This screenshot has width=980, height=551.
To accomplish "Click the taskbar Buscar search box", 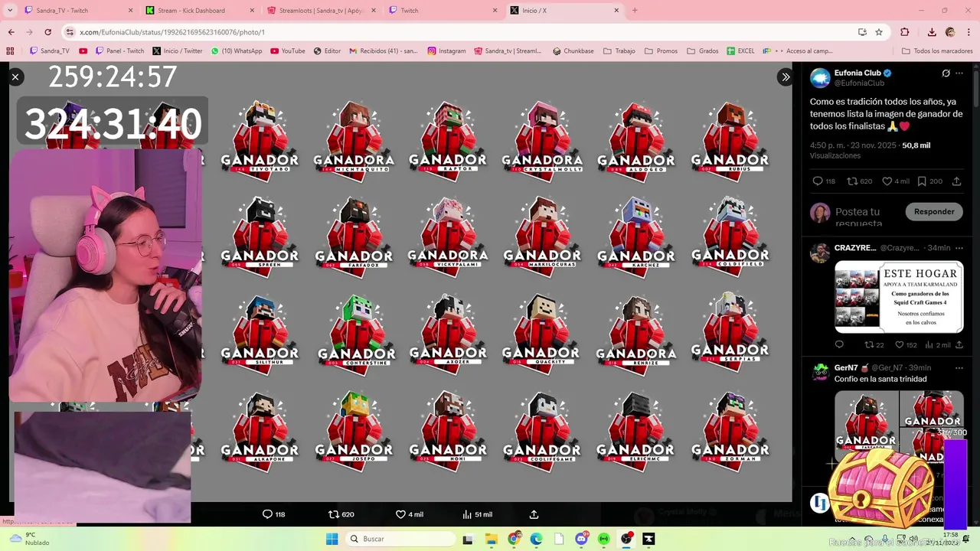I will click(x=399, y=539).
